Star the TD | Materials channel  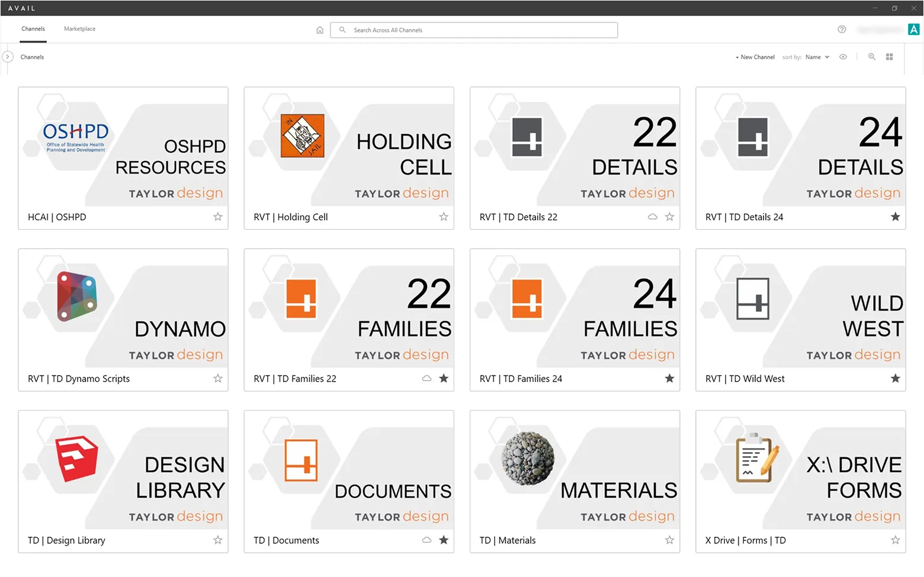(x=669, y=540)
